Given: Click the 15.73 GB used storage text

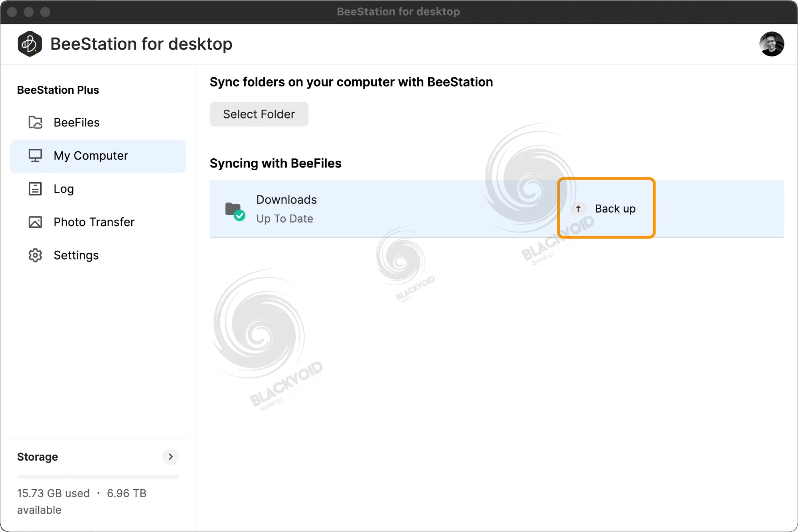Looking at the screenshot, I should (53, 493).
